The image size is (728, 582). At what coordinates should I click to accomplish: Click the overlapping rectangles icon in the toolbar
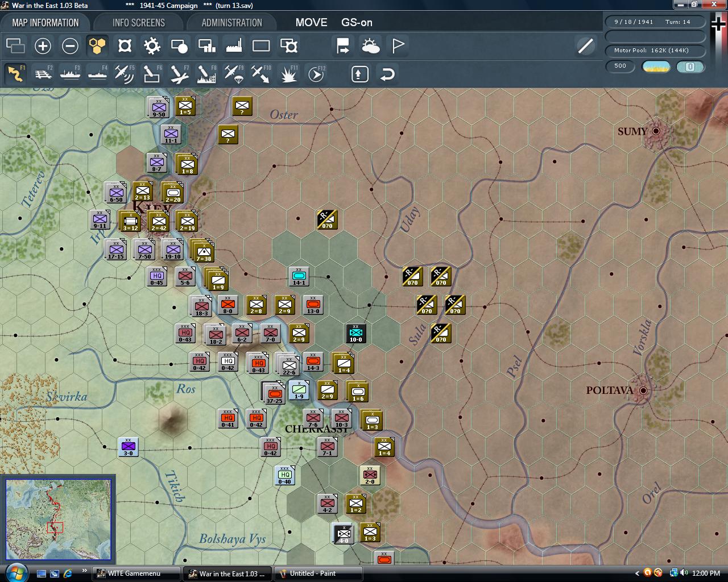click(15, 46)
